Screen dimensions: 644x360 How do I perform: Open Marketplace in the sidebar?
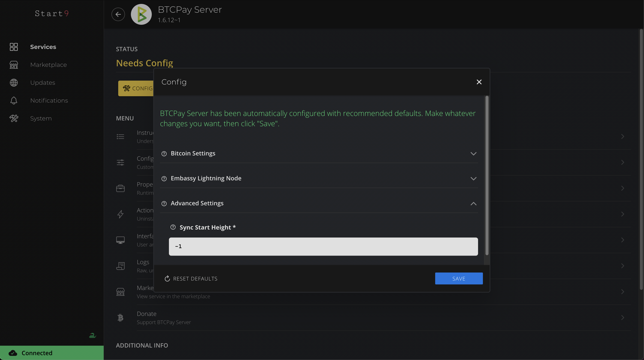click(x=48, y=65)
